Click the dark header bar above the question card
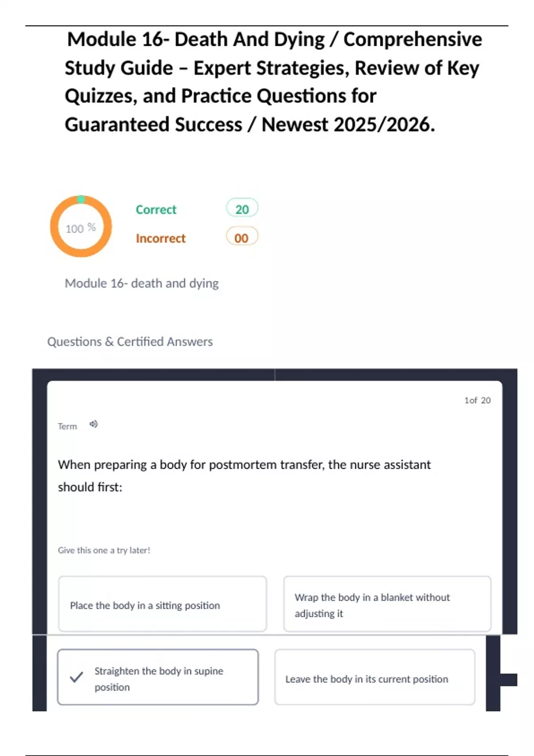The width and height of the screenshot is (534, 756). click(275, 374)
